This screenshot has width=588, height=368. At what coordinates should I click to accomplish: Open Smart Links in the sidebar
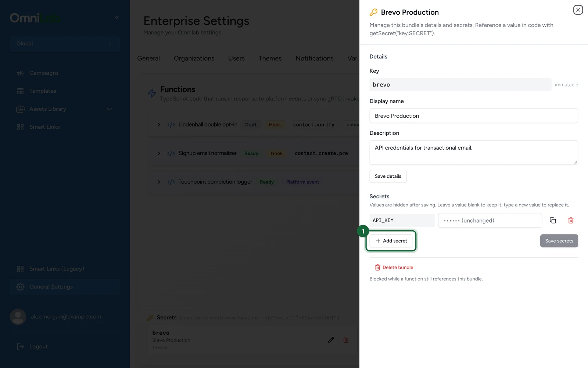point(44,127)
